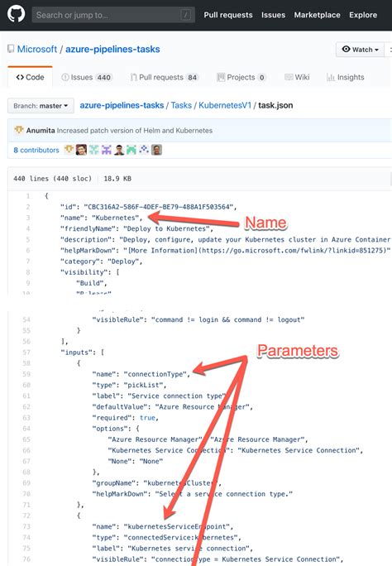Open the Watch dropdown
Screen dimensions: 392x566
[360, 50]
